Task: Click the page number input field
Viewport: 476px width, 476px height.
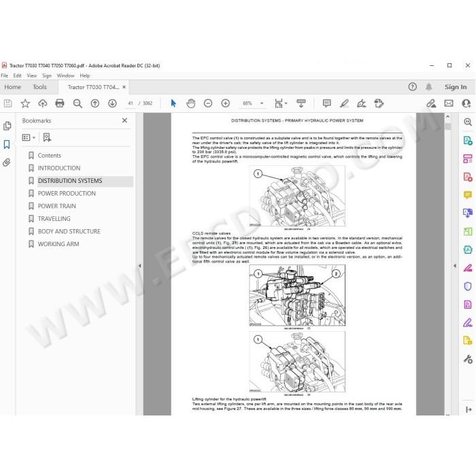Action: [131, 103]
